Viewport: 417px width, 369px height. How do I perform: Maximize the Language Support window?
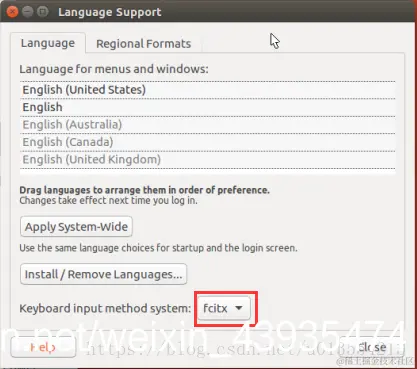[43, 12]
